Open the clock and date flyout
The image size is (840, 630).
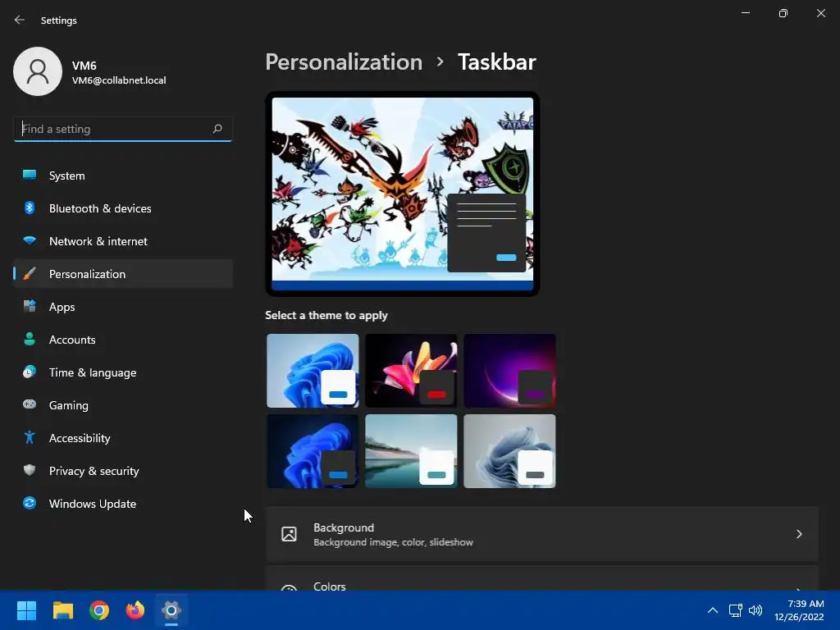coord(799,610)
